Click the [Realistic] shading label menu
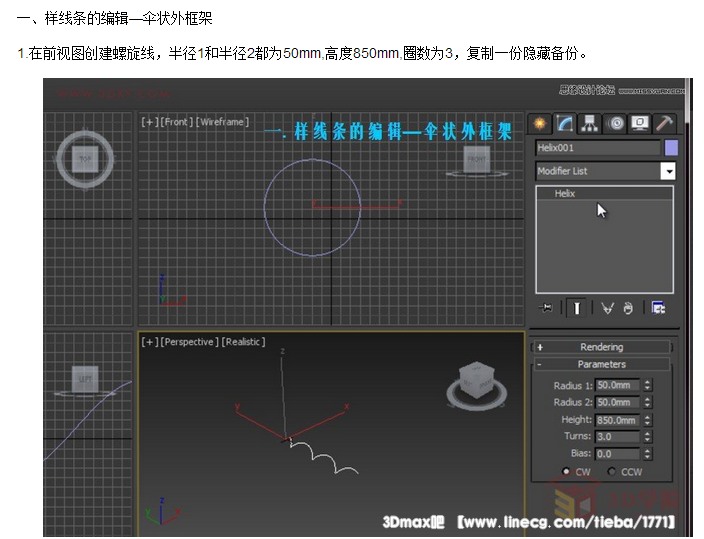Image resolution: width=704 pixels, height=539 pixels. click(x=243, y=342)
